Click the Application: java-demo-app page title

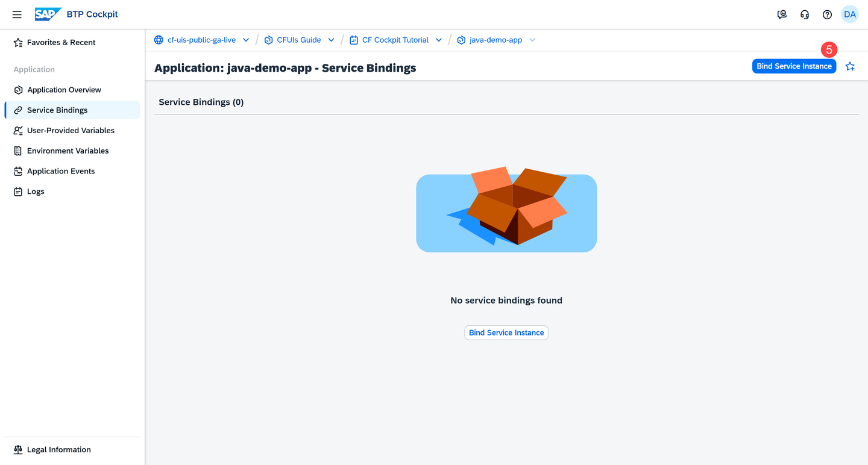click(285, 68)
